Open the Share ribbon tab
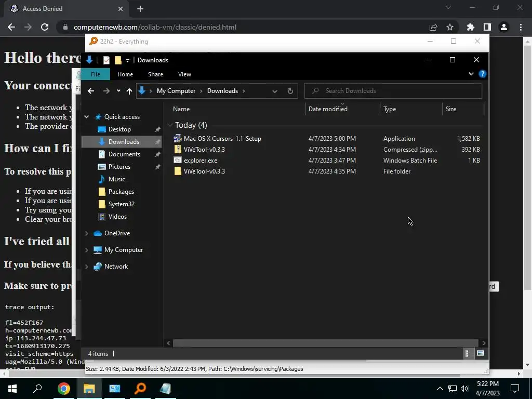The height and width of the screenshot is (399, 532). click(155, 74)
